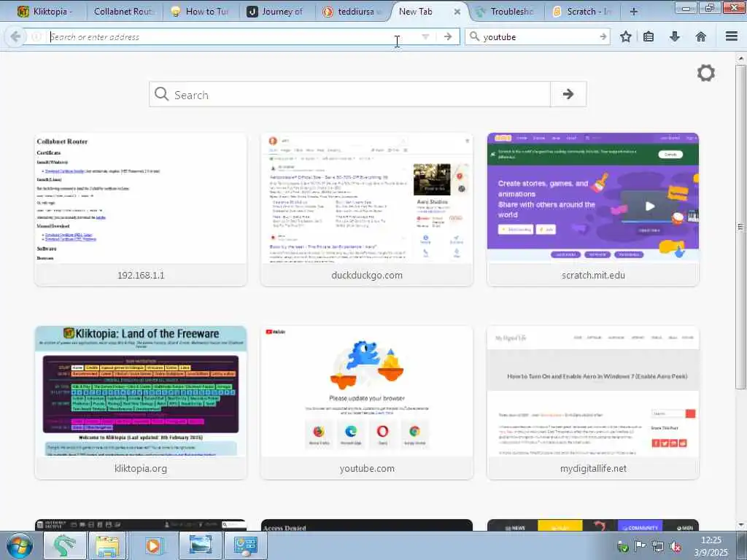The width and height of the screenshot is (747, 560).
Task: Click the network tray icon
Action: point(658,547)
